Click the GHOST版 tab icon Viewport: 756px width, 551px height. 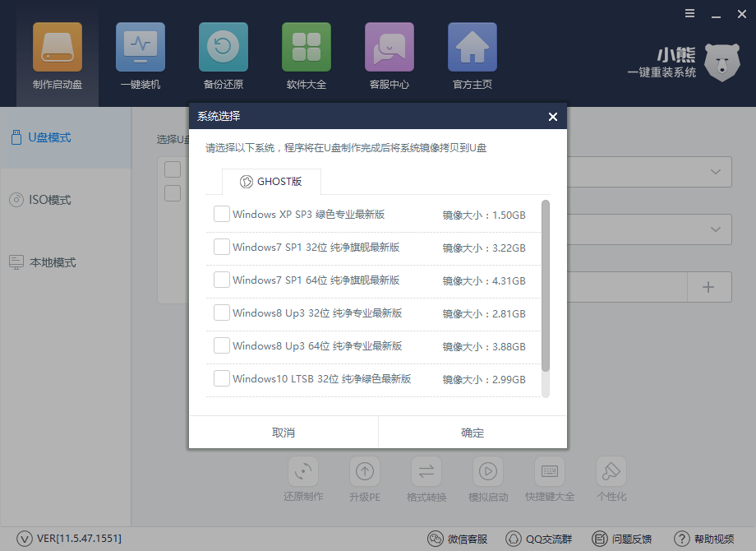click(247, 182)
